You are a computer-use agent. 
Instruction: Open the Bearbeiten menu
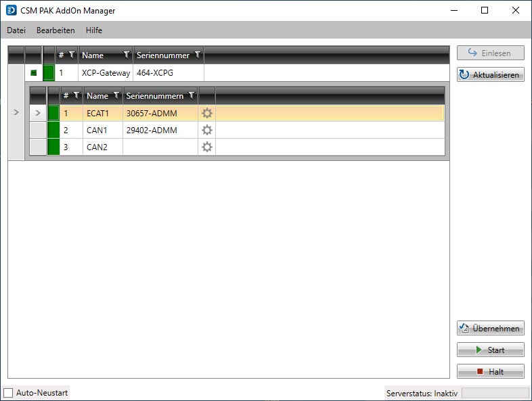point(56,30)
